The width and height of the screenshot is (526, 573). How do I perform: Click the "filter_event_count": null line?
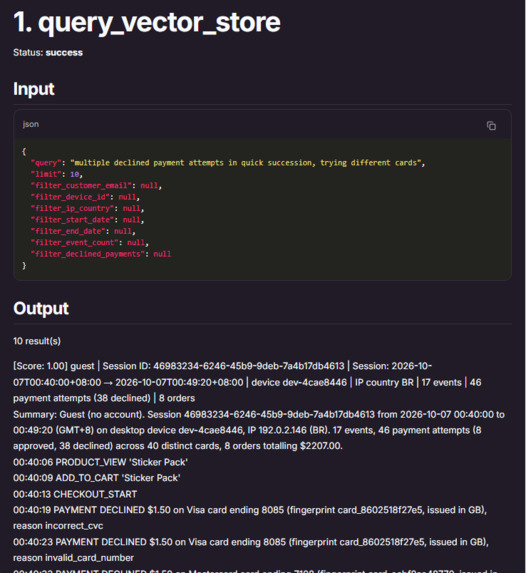pos(90,242)
